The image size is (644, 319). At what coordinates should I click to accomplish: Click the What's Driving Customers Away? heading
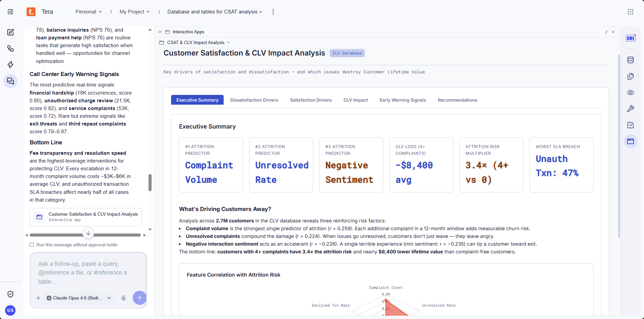point(225,209)
